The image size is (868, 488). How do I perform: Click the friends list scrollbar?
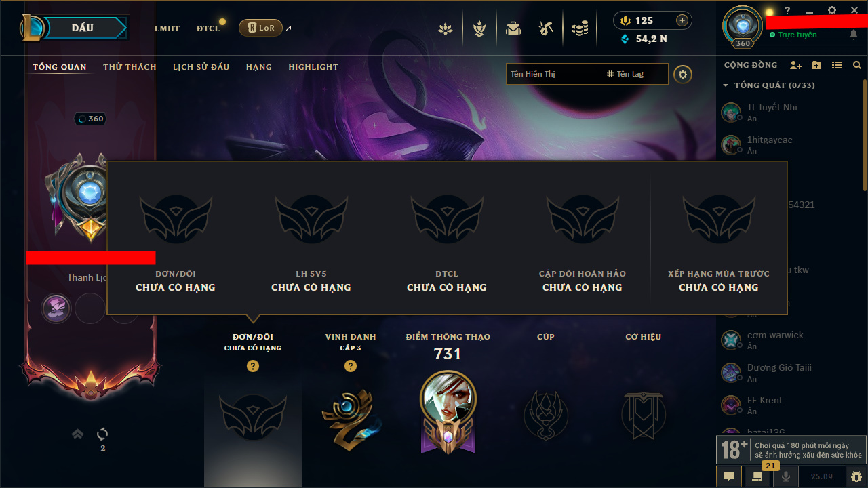click(x=865, y=136)
